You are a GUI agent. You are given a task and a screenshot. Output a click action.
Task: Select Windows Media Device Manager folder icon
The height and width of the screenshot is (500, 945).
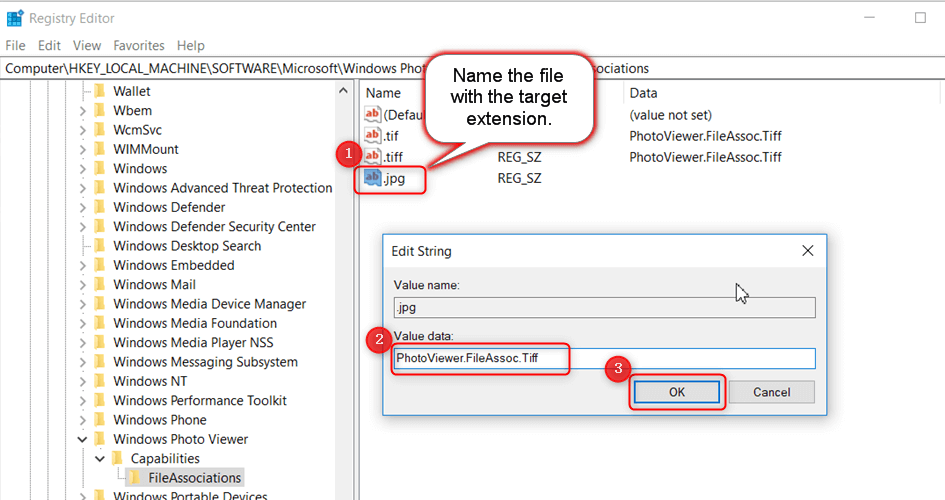tap(100, 304)
